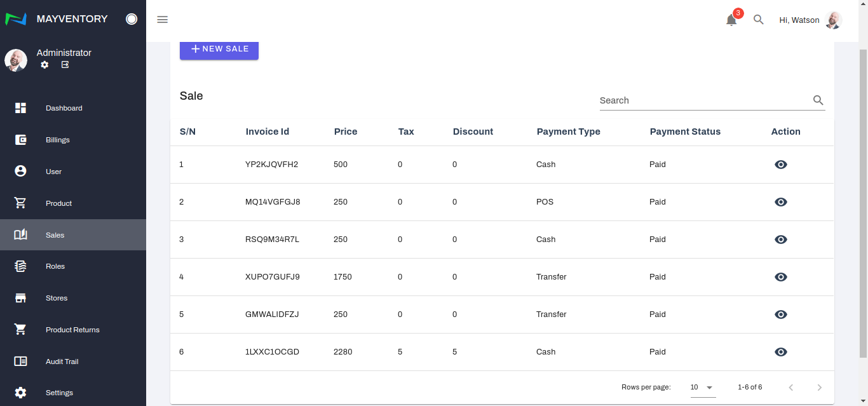This screenshot has width=868, height=406.
Task: View details for invoice XUPO7GUFJ9
Action: click(x=781, y=277)
